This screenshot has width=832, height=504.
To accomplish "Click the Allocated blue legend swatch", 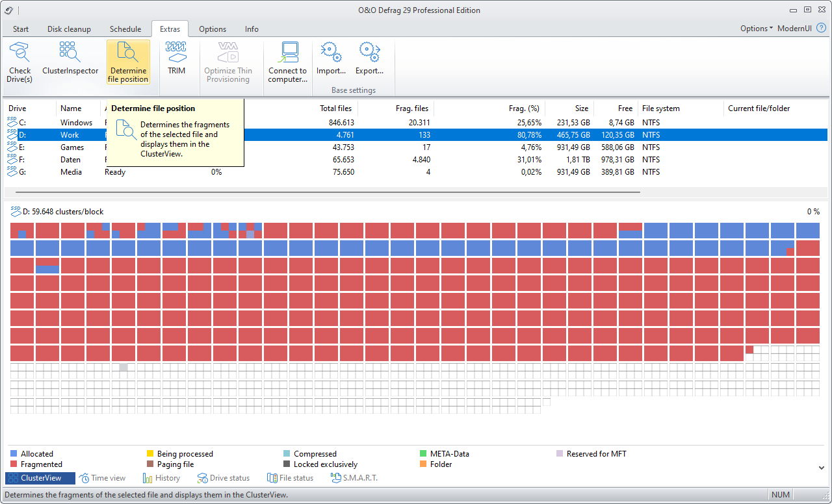I will click(14, 453).
